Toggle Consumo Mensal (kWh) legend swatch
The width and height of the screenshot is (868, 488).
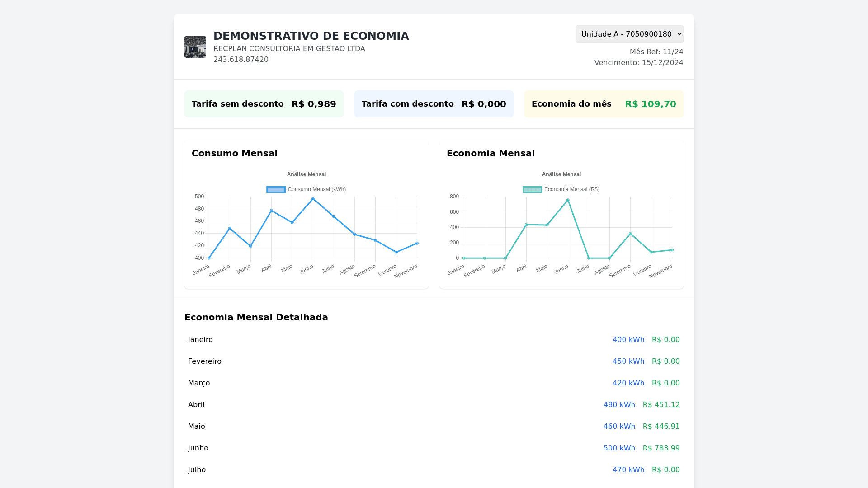(276, 190)
